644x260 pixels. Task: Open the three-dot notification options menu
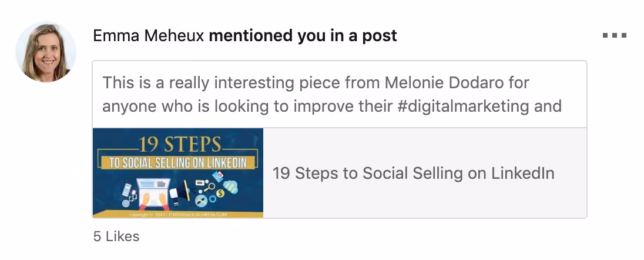pyautogui.click(x=615, y=35)
